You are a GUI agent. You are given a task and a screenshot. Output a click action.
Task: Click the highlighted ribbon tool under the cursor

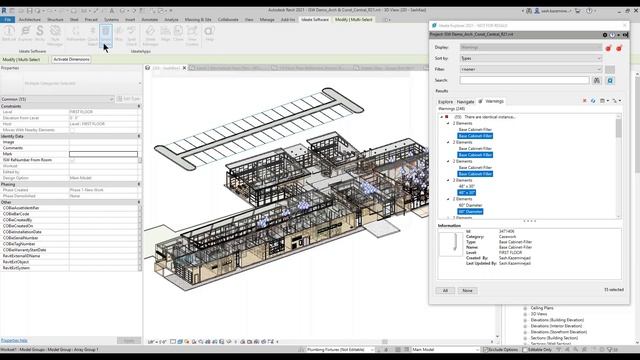point(106,35)
